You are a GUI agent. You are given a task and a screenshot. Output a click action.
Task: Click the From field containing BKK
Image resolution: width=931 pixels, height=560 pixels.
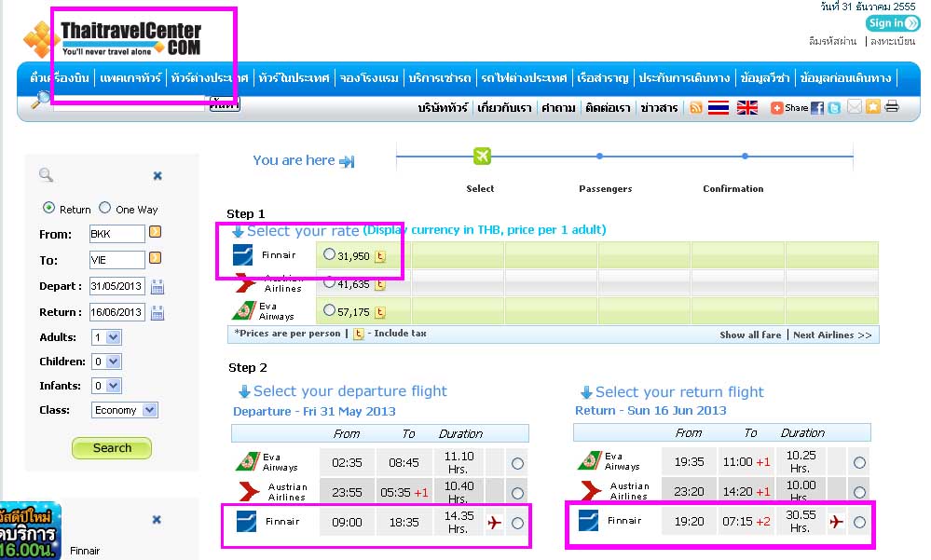[117, 234]
